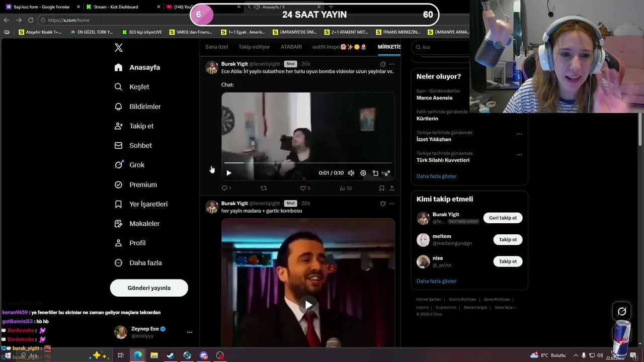Toggle picture-in-picture on first video
Image resolution: width=644 pixels, height=362 pixels.
pyautogui.click(x=375, y=173)
